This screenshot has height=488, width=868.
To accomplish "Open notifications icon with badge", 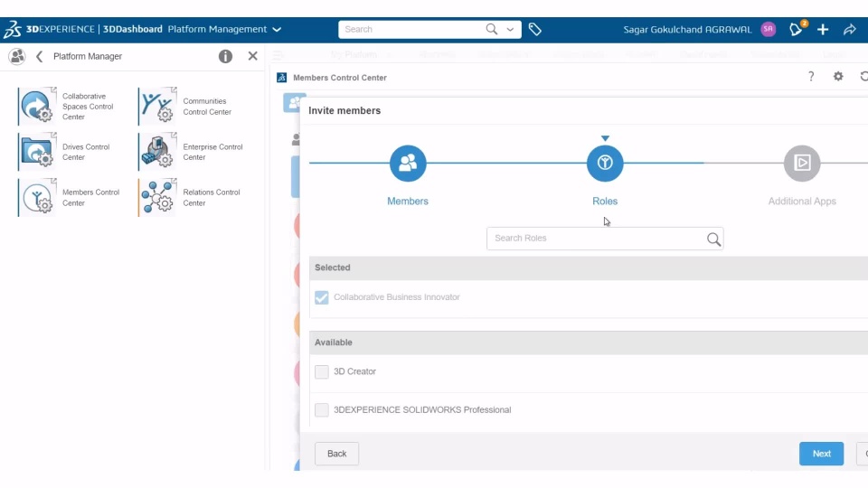I will click(797, 29).
